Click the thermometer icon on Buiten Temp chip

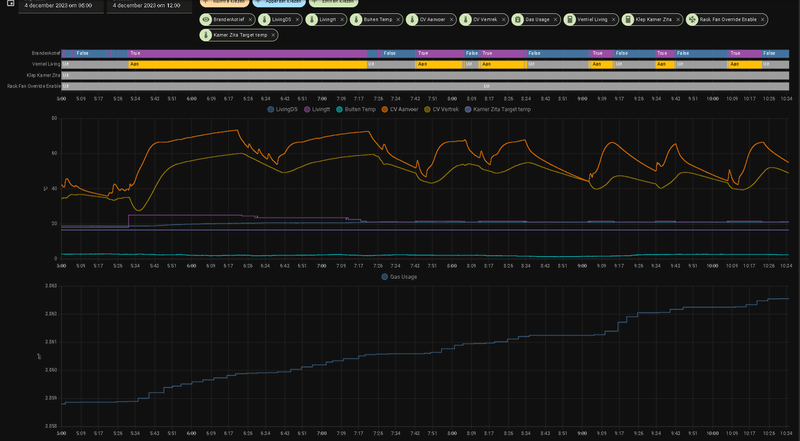tap(356, 19)
